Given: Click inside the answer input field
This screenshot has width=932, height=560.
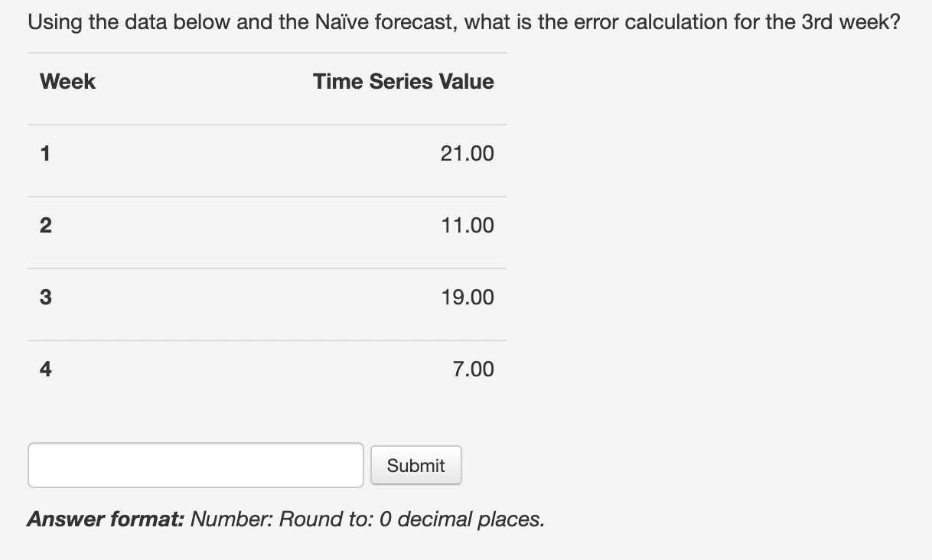Looking at the screenshot, I should point(195,464).
